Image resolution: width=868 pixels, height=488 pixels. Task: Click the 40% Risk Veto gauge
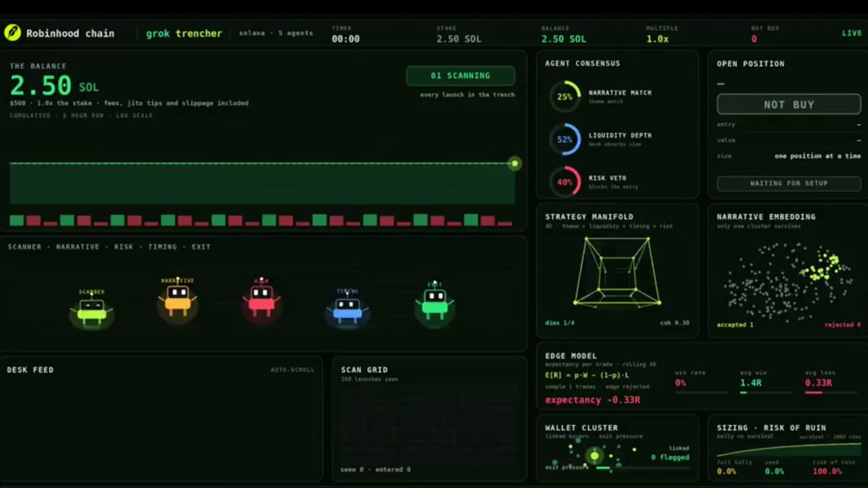(564, 181)
